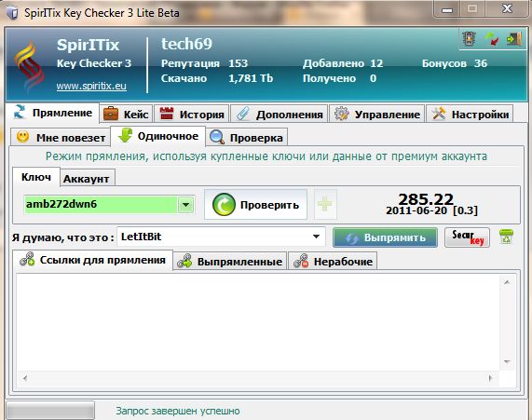
Task: Open the www.spiritix.eu link
Action: 91,86
